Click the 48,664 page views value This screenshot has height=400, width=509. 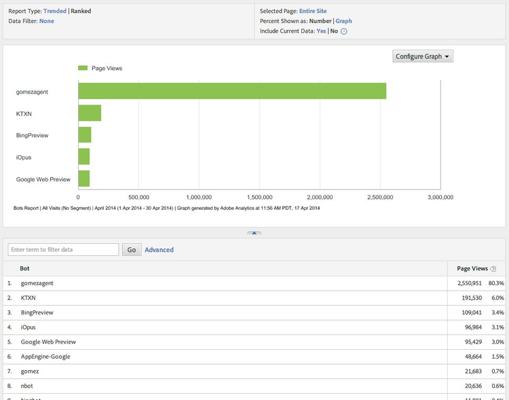coord(473,356)
